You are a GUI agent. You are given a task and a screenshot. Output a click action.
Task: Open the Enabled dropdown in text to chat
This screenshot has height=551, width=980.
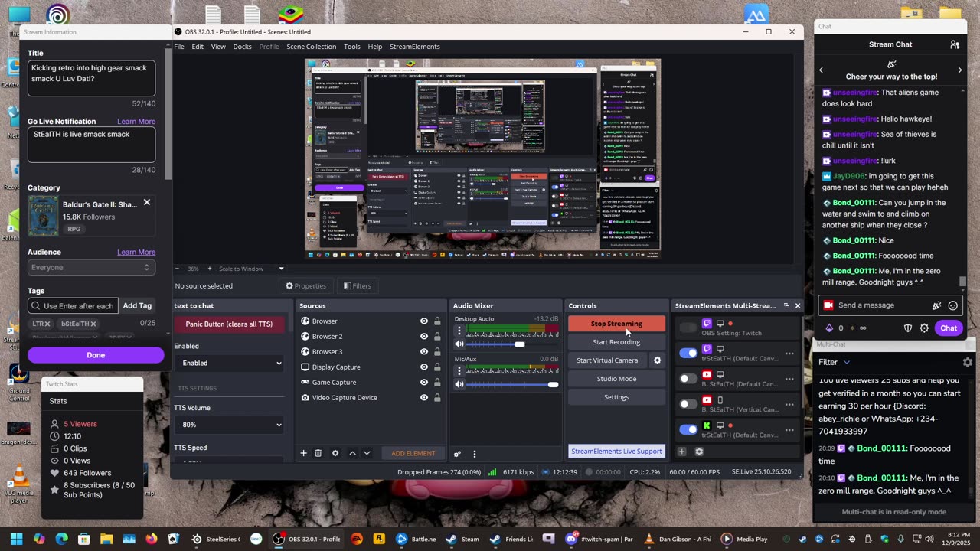(x=229, y=363)
